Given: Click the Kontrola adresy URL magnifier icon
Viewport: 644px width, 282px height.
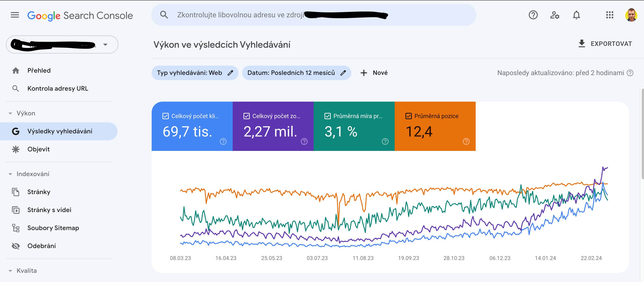Looking at the screenshot, I should pyautogui.click(x=16, y=88).
